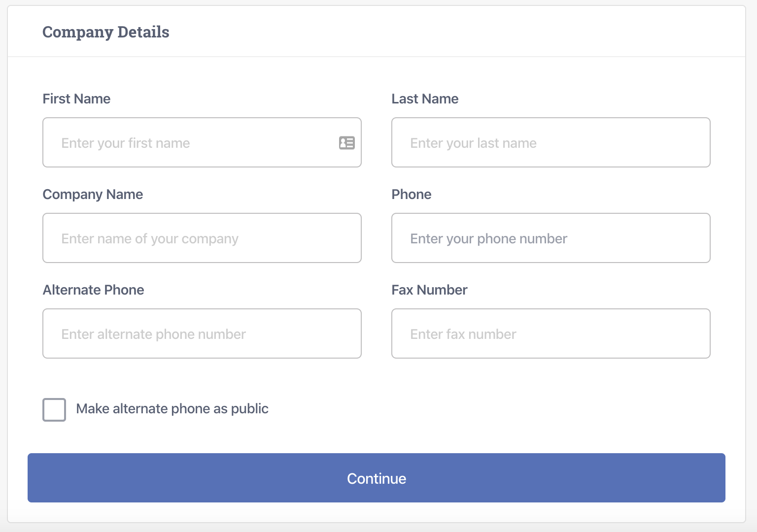
Task: Click the blank strip below the Continue button
Action: [x=377, y=512]
